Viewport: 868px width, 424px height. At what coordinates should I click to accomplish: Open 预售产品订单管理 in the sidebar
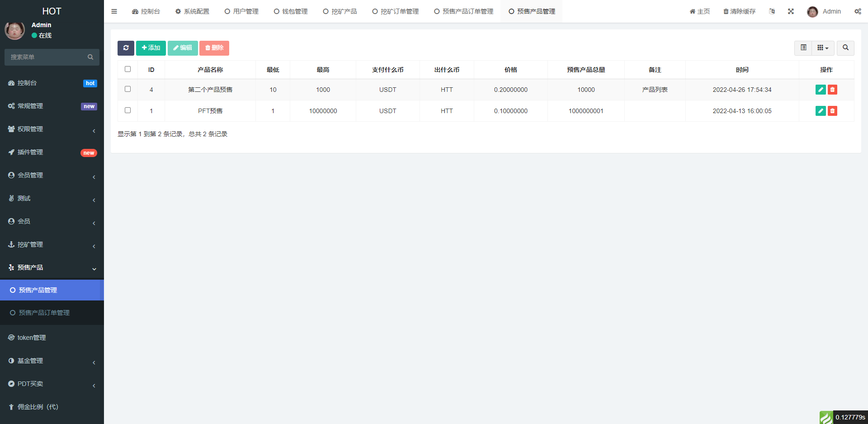(x=44, y=313)
